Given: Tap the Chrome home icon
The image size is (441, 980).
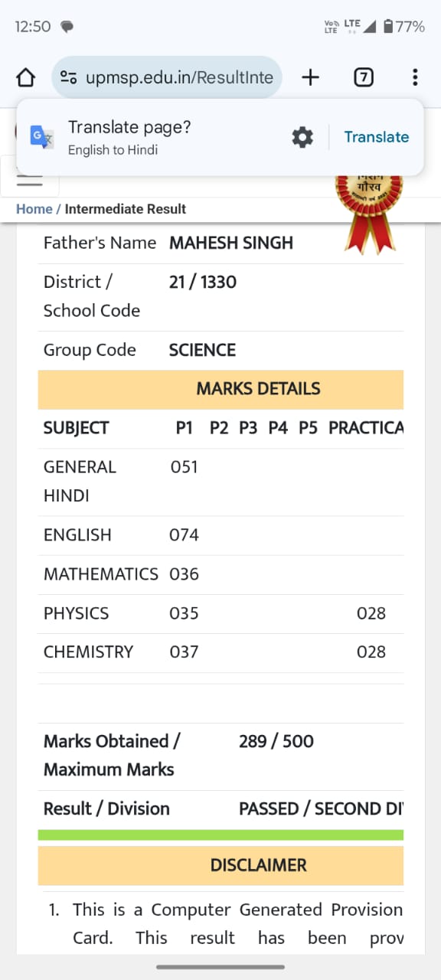Looking at the screenshot, I should (x=25, y=77).
